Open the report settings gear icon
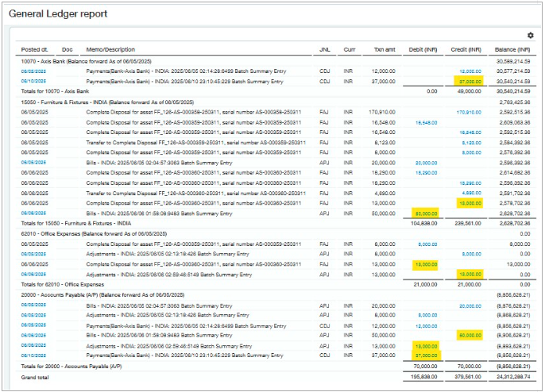 pyautogui.click(x=530, y=35)
